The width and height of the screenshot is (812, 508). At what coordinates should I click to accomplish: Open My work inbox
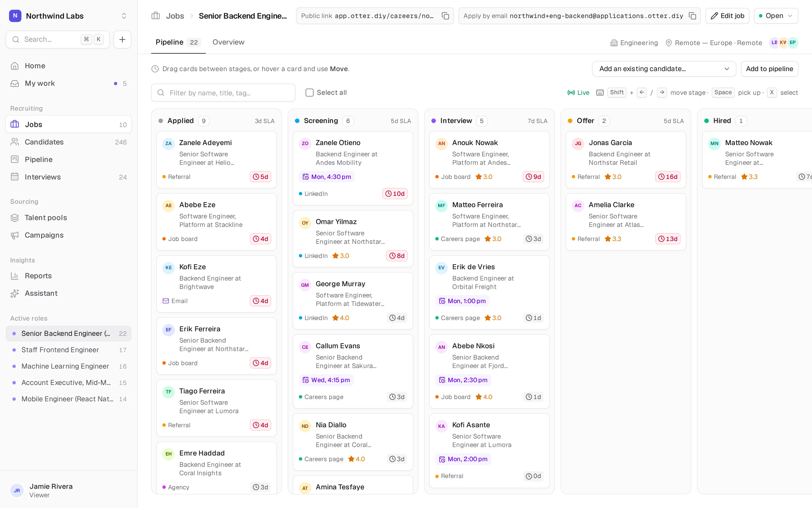click(69, 83)
